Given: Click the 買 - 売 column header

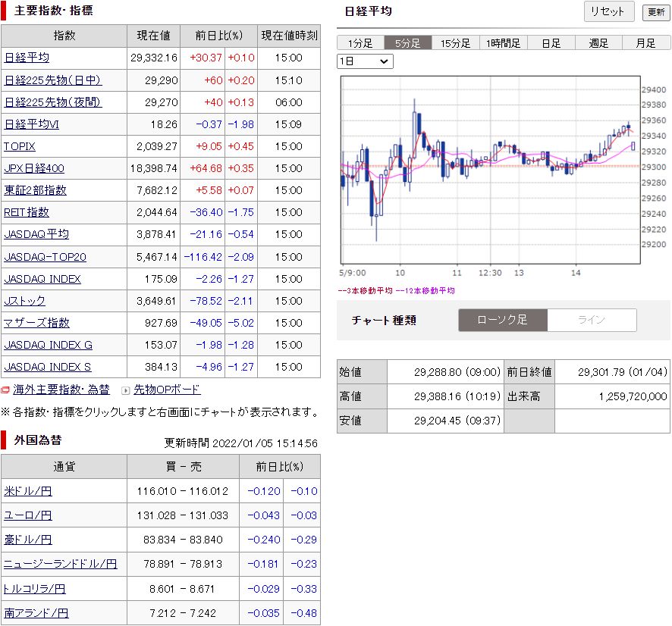Looking at the screenshot, I should tap(184, 467).
